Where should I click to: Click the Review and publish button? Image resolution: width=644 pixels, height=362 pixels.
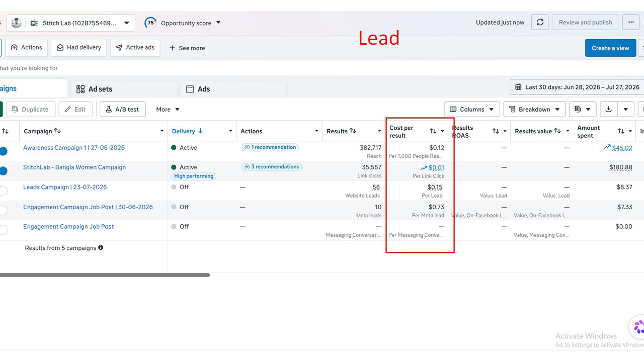[x=586, y=23]
